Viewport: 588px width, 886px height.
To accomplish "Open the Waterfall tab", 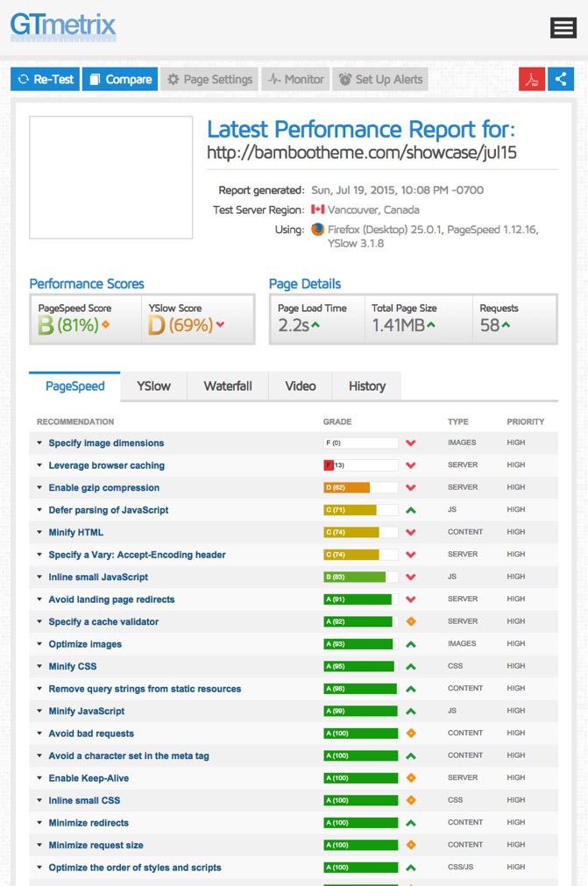I will (x=228, y=386).
